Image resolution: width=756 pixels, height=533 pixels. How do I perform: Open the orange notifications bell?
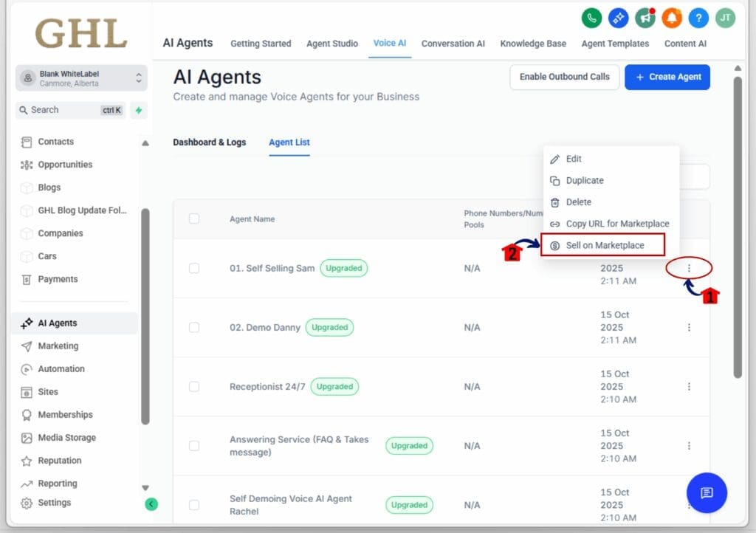coord(672,18)
